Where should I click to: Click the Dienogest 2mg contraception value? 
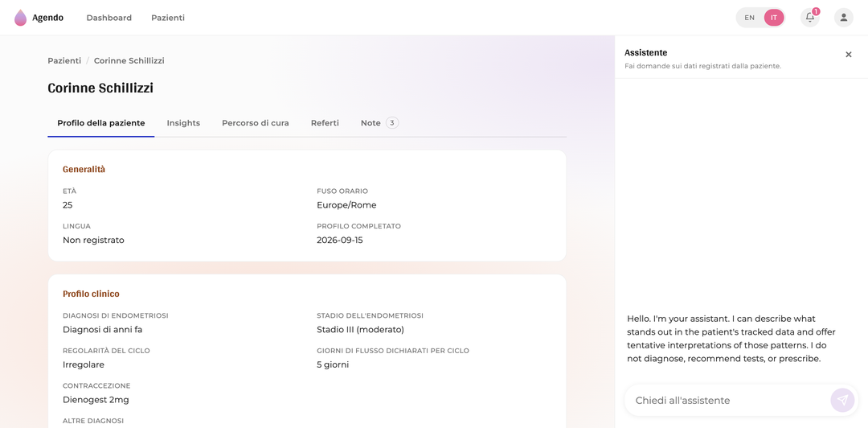tap(96, 400)
